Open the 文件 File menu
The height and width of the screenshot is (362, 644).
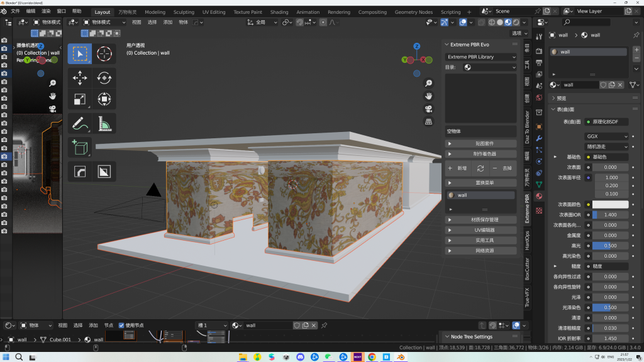tap(15, 11)
